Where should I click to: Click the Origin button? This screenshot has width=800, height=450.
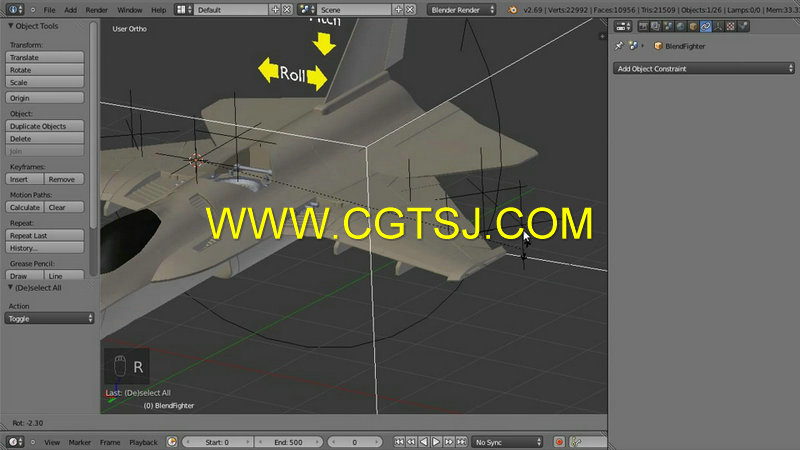point(45,98)
